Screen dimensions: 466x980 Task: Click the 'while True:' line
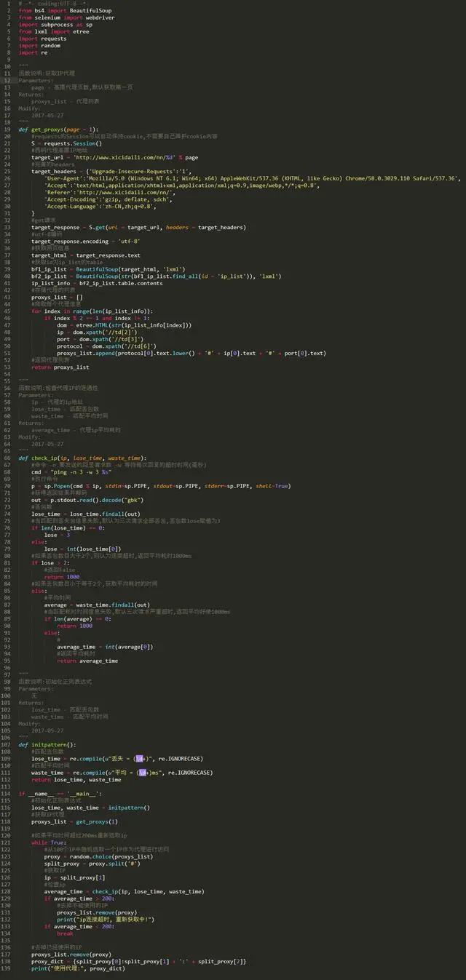[x=49, y=842]
